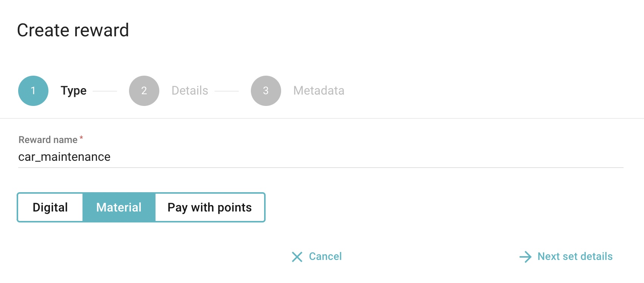Click the horizontal divider below the stepper

pyautogui.click(x=322, y=118)
